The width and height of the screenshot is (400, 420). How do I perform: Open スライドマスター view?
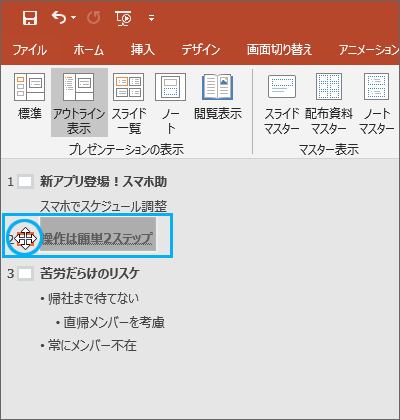(x=282, y=103)
